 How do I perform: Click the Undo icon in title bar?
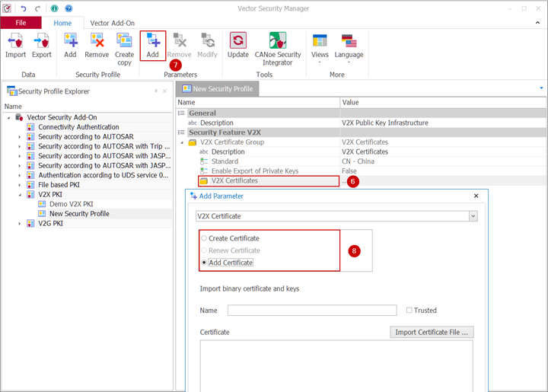(x=24, y=8)
